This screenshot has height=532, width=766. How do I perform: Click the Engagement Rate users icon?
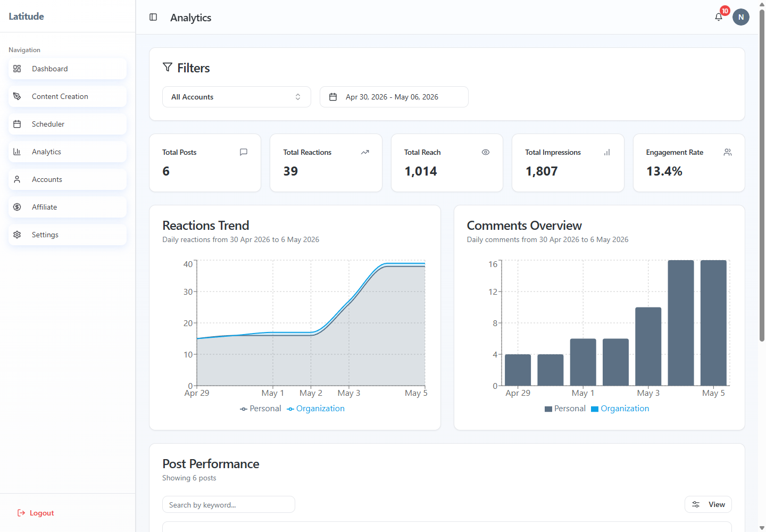click(x=728, y=152)
